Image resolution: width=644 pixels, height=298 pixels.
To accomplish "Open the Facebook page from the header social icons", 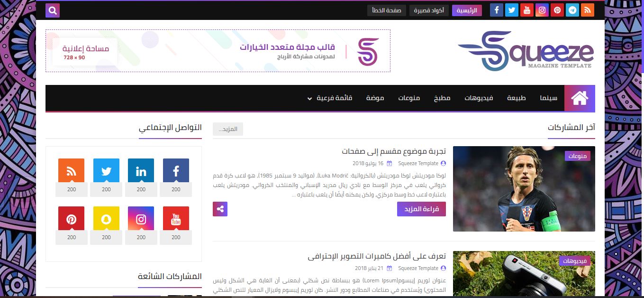I will 496,9.
